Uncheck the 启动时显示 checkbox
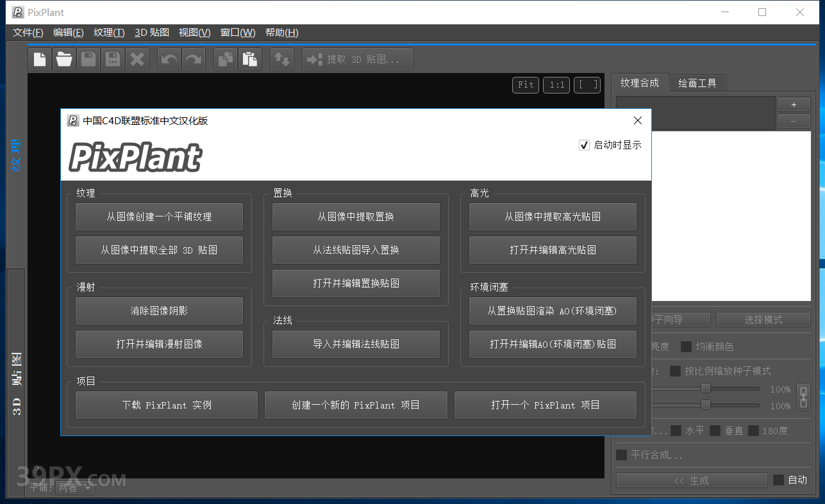The image size is (825, 504). tap(584, 145)
